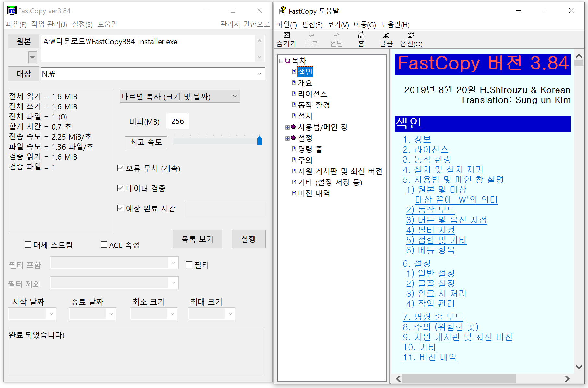
Task: Toggle 오류 무시 (계속) checkbox
Action: [x=121, y=168]
